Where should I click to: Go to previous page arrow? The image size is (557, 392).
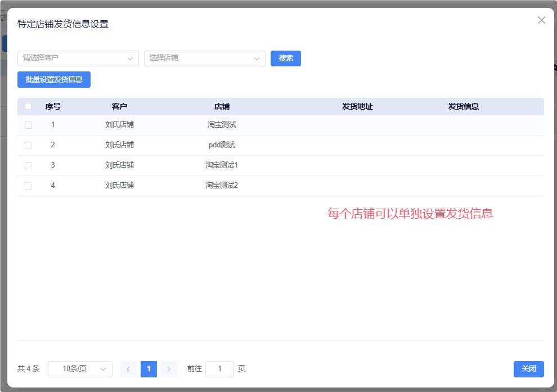(128, 369)
